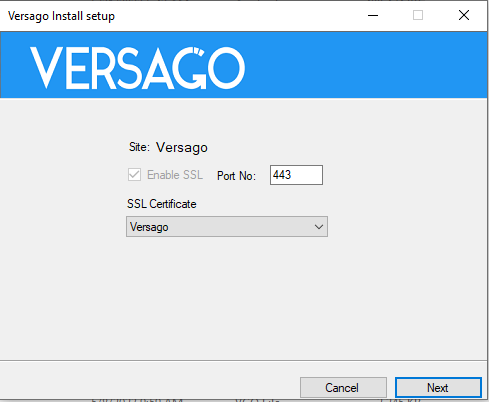The width and height of the screenshot is (489, 402).
Task: Close the Versago Install setup window
Action: point(464,15)
